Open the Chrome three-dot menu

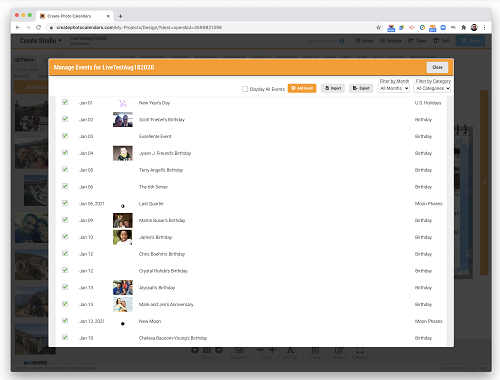pos(484,28)
